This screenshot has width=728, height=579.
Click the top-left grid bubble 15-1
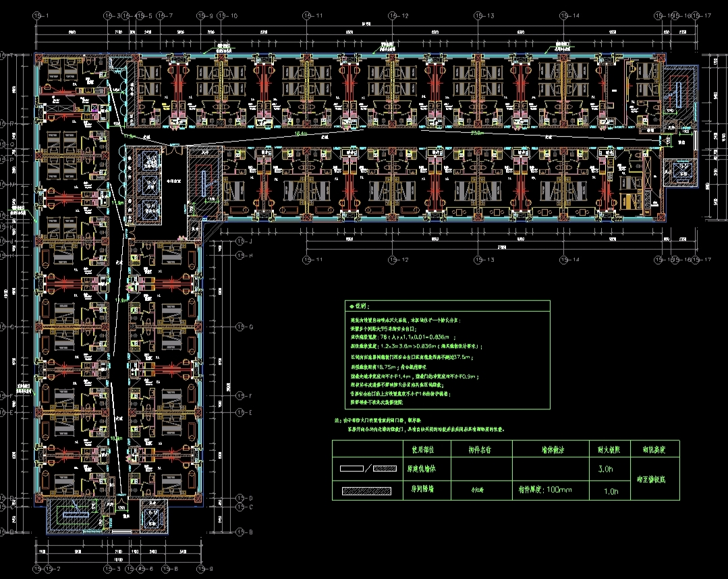tap(36, 14)
